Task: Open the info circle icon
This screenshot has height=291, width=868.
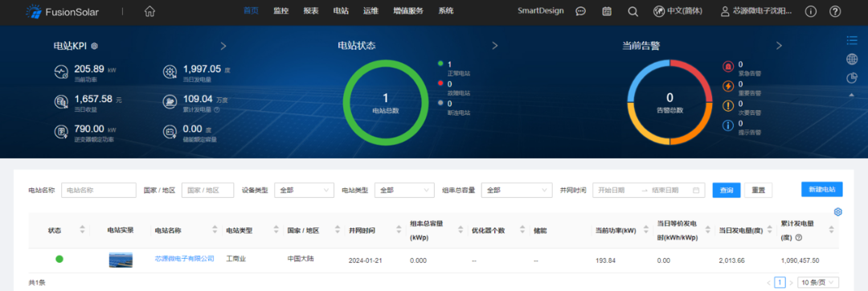Action: point(810,11)
